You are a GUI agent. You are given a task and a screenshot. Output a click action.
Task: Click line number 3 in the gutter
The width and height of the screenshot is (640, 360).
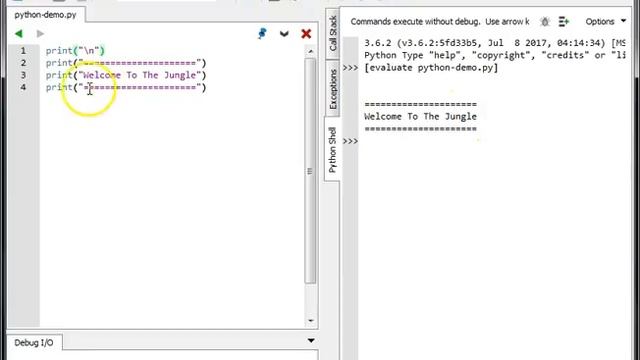point(23,75)
